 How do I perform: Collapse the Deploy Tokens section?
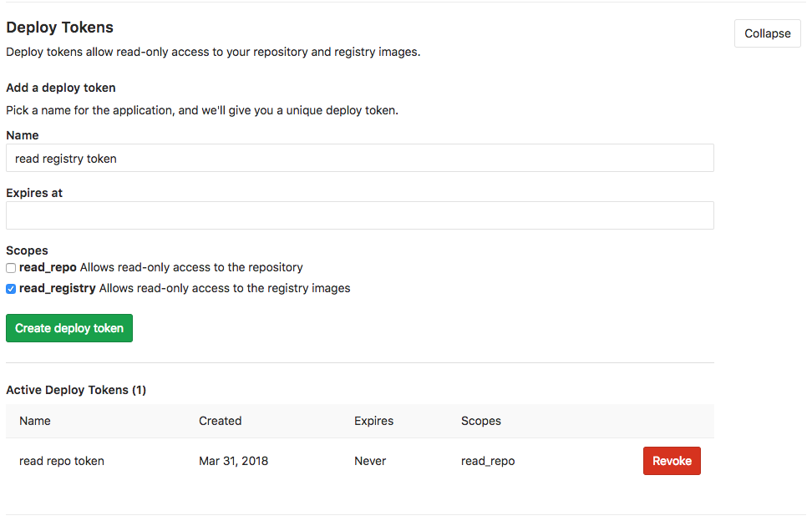(767, 33)
